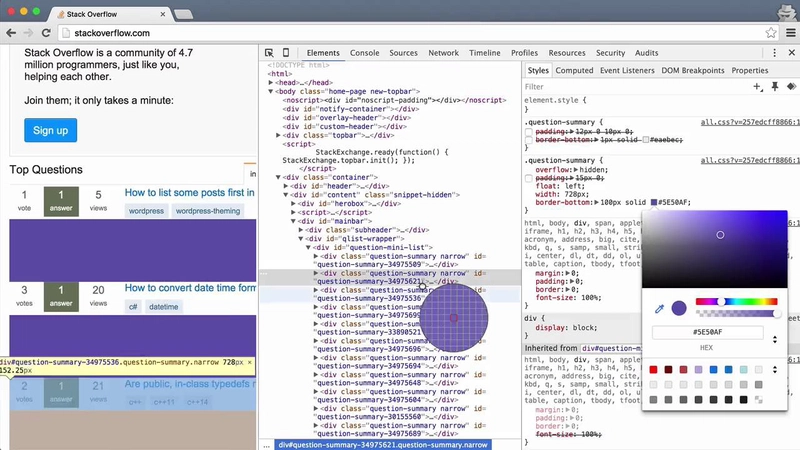Viewport: 800px width, 450px height.
Task: Open DevTools three-dot options menu
Action: 774,53
